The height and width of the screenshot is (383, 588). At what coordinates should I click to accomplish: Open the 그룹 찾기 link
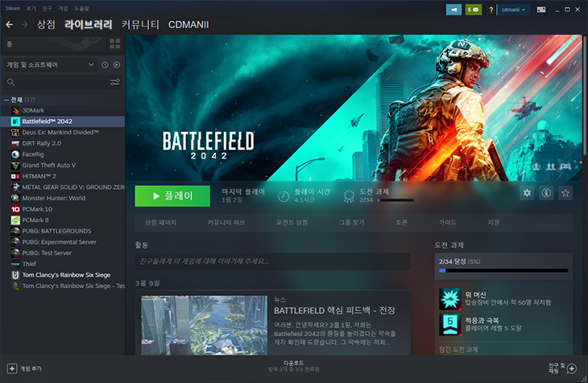(352, 223)
